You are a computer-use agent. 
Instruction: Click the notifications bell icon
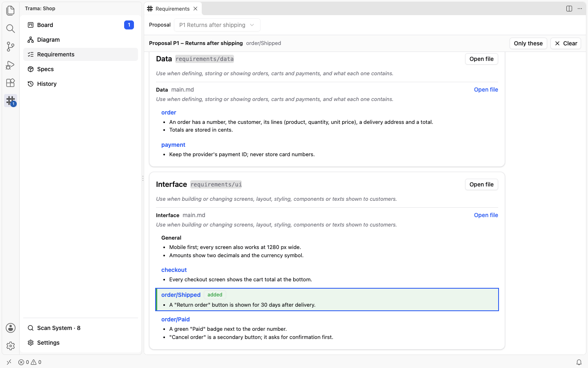tap(579, 362)
